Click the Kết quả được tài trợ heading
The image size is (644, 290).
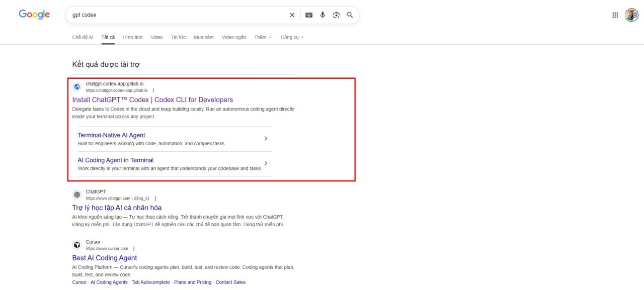point(106,64)
